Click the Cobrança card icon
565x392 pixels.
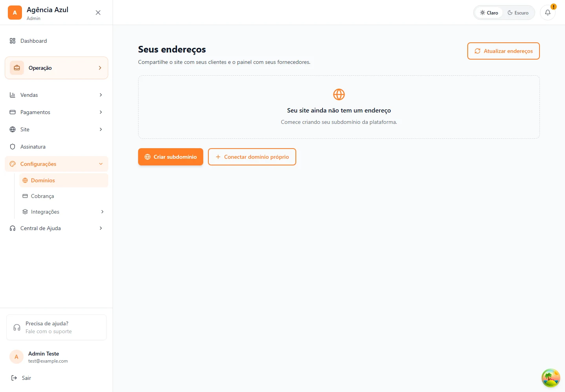pyautogui.click(x=25, y=196)
